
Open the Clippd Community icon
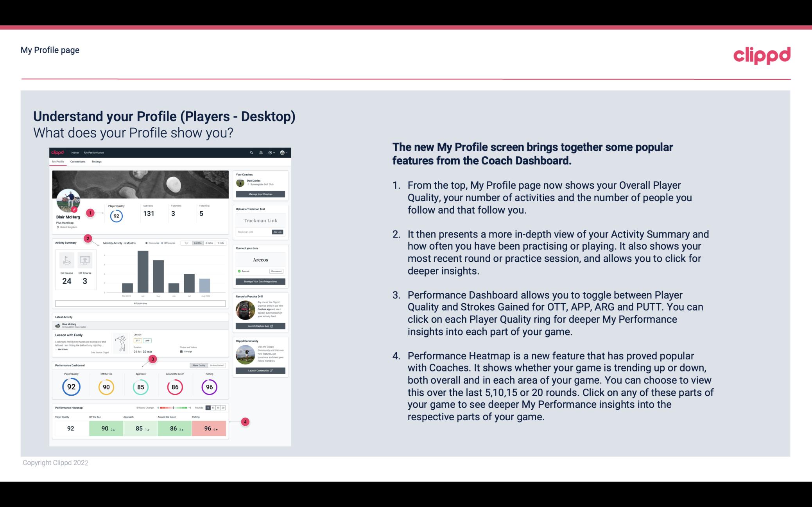pyautogui.click(x=245, y=354)
